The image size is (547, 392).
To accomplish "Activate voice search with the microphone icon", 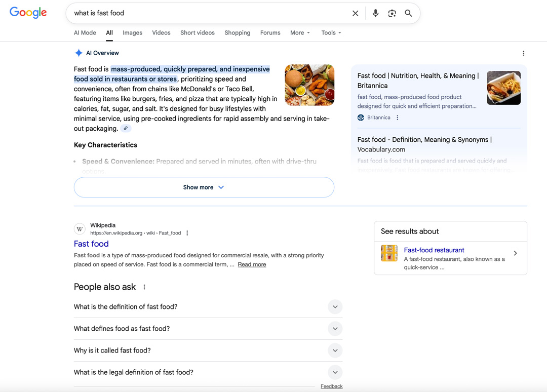I will pos(375,13).
